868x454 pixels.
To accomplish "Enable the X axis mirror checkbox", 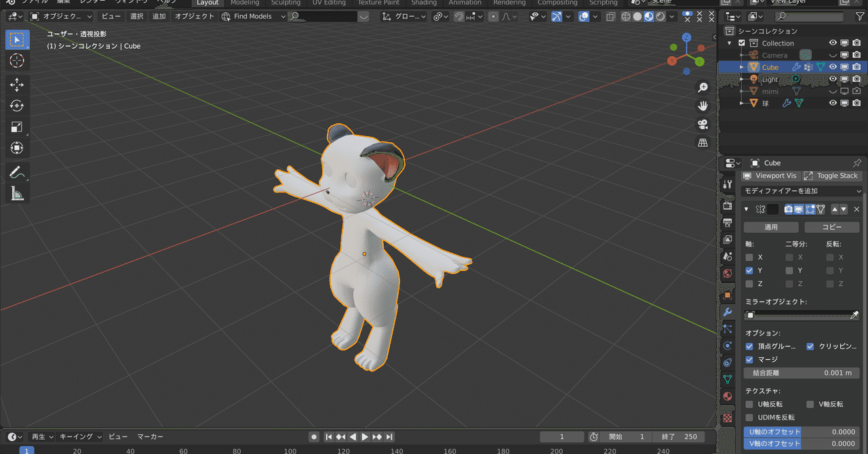I will 749,257.
